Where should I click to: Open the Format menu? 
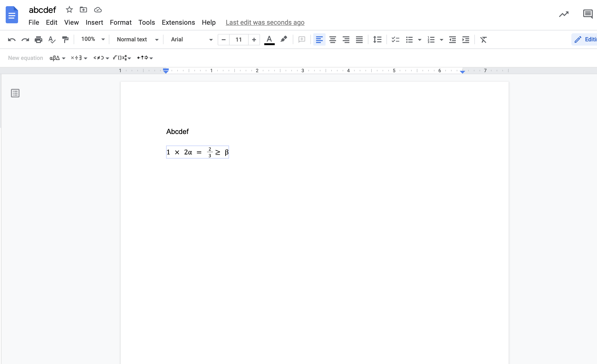[x=121, y=23]
